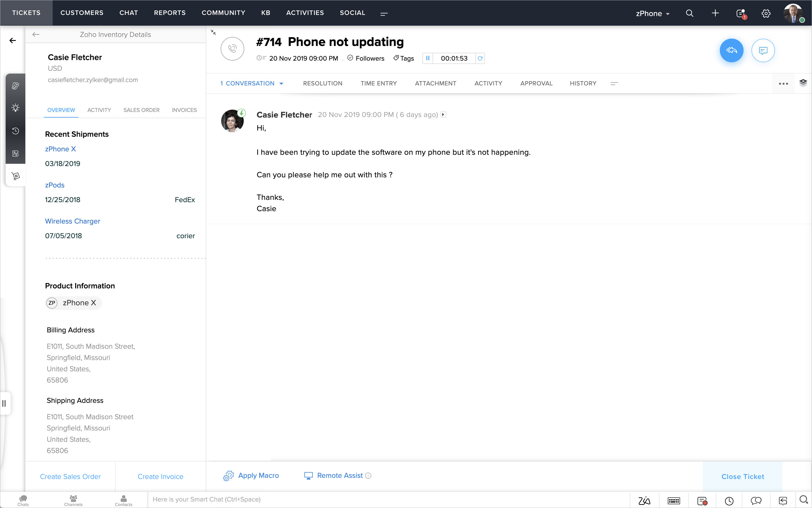The image size is (812, 508).
Task: Click the comment icon button
Action: click(x=763, y=50)
